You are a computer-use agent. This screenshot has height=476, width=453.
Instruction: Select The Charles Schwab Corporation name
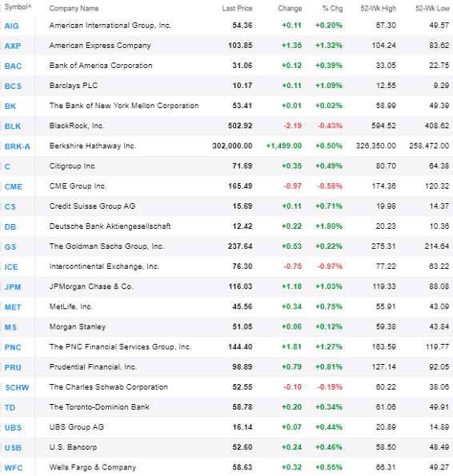[108, 386]
